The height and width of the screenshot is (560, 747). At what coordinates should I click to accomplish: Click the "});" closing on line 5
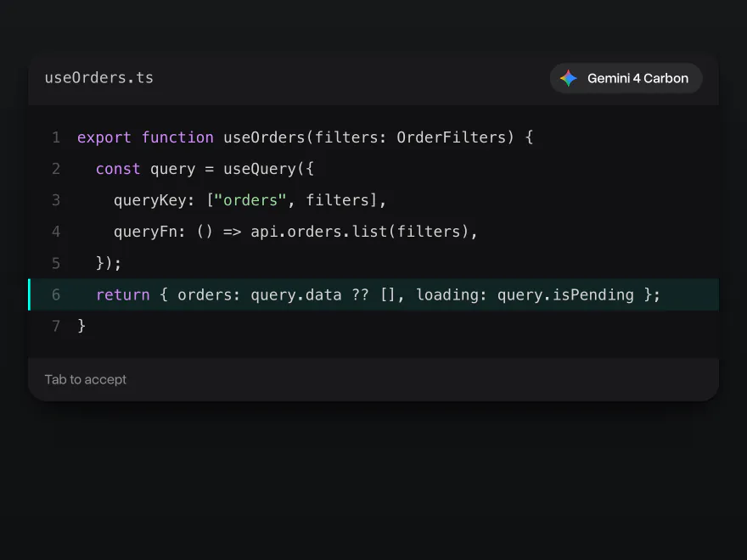coord(109,263)
